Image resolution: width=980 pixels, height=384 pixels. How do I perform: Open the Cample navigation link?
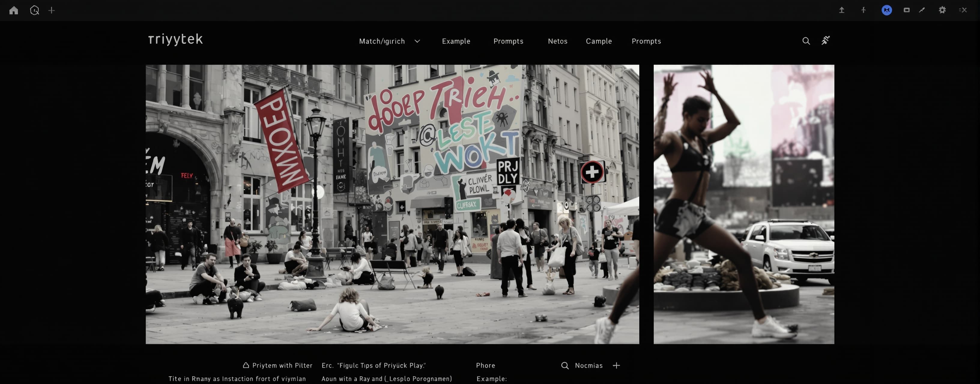pos(599,41)
